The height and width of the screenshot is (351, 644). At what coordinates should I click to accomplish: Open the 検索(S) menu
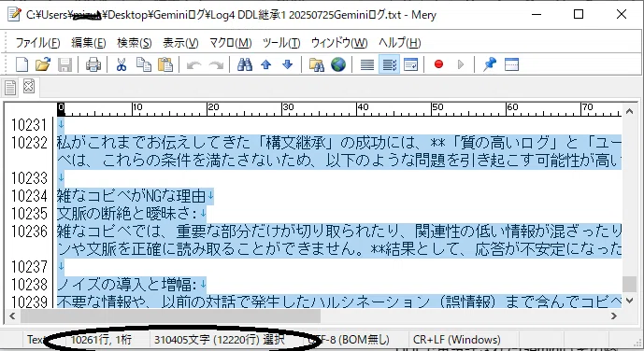coord(135,43)
